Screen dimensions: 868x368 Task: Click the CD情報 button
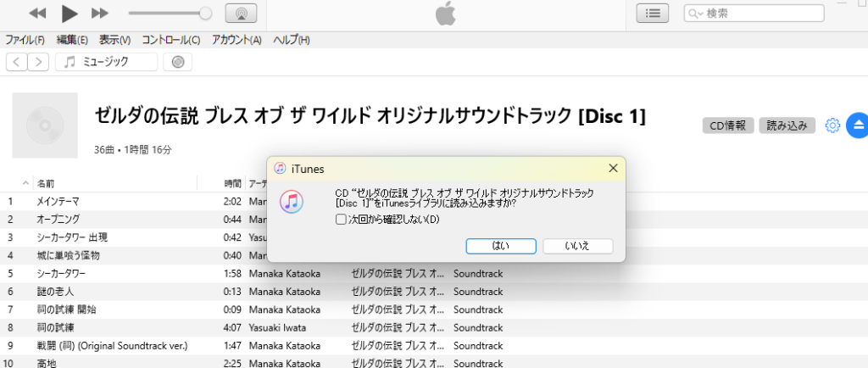click(x=728, y=125)
